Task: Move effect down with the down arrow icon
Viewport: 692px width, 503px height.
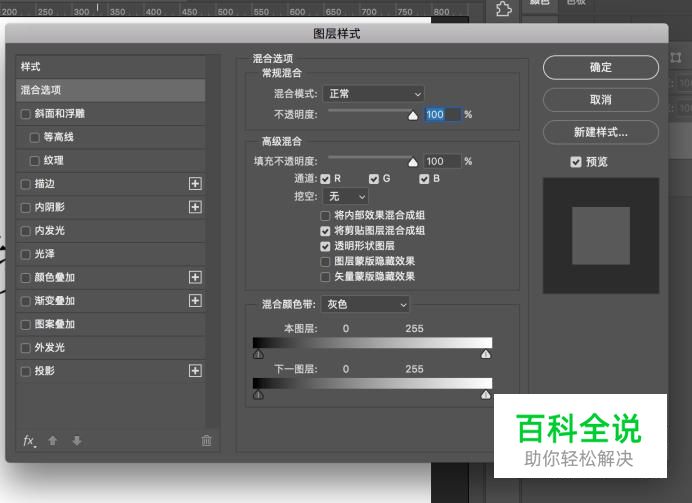Action: tap(77, 440)
